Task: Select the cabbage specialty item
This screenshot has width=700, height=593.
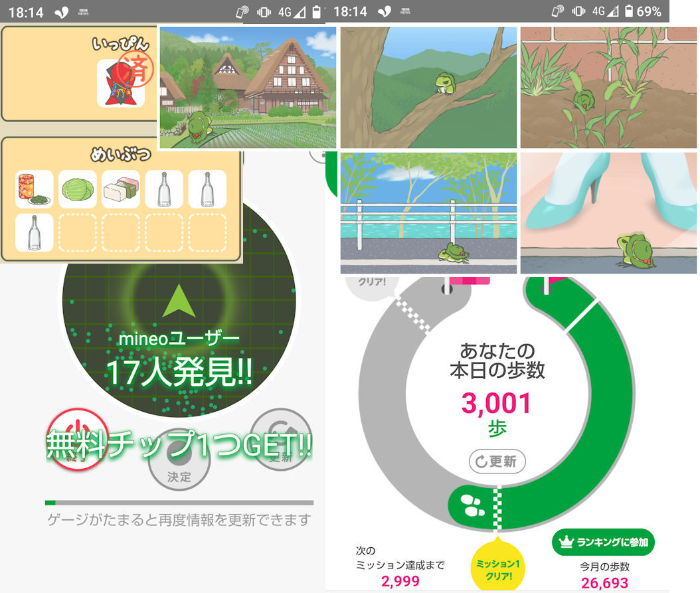Action: 77,189
